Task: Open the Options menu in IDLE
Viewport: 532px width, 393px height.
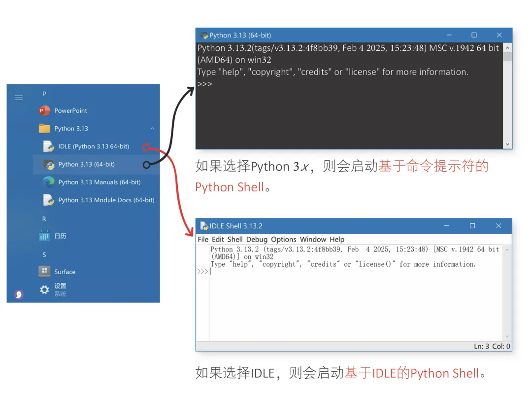Action: point(284,240)
